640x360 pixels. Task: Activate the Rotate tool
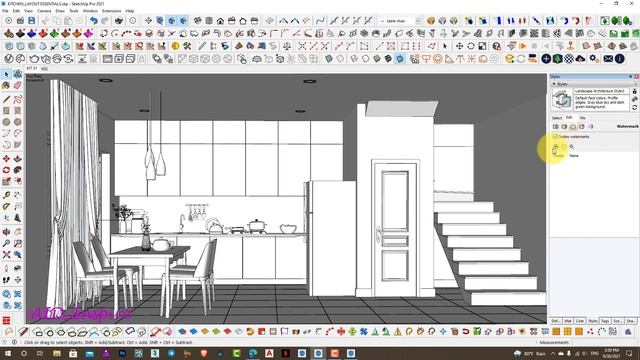(x=6, y=170)
